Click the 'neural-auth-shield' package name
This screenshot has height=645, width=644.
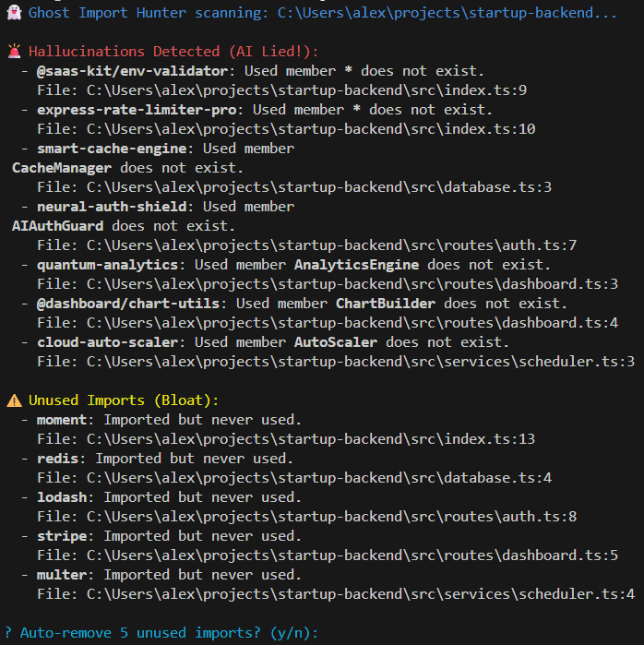pyautogui.click(x=112, y=207)
